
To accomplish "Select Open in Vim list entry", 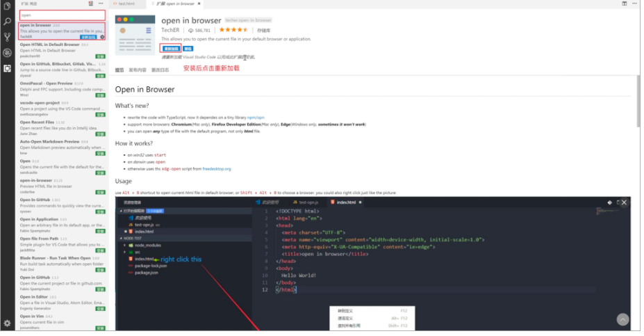I will coord(62,321).
